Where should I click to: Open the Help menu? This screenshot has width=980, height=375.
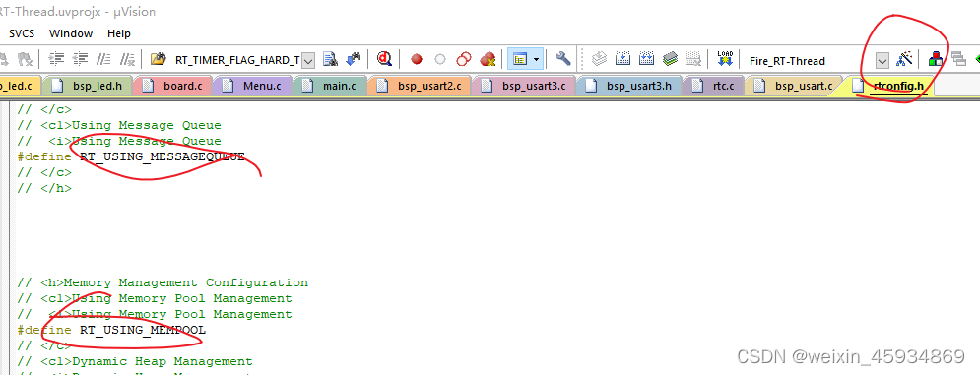pyautogui.click(x=119, y=33)
